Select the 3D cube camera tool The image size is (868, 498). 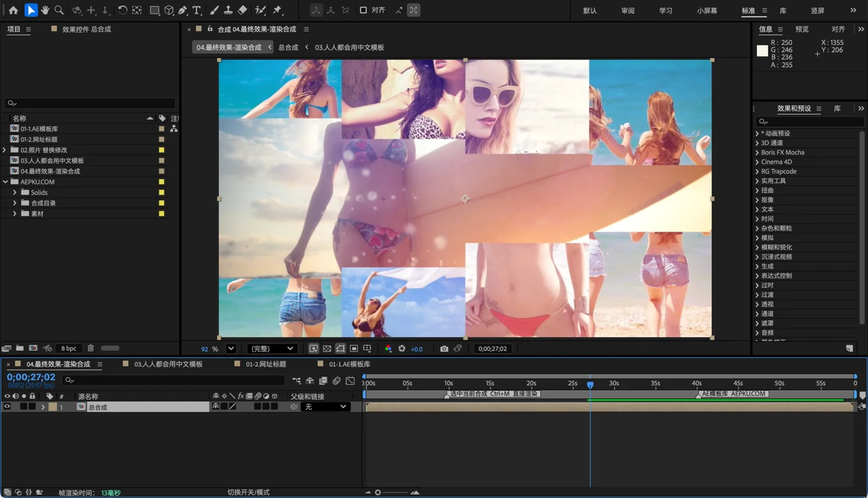pos(169,10)
